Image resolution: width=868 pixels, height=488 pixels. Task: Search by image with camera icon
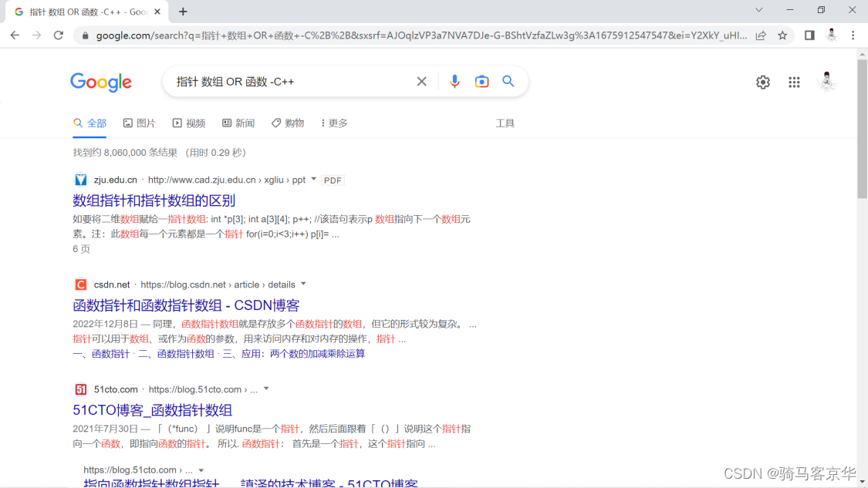(x=481, y=82)
